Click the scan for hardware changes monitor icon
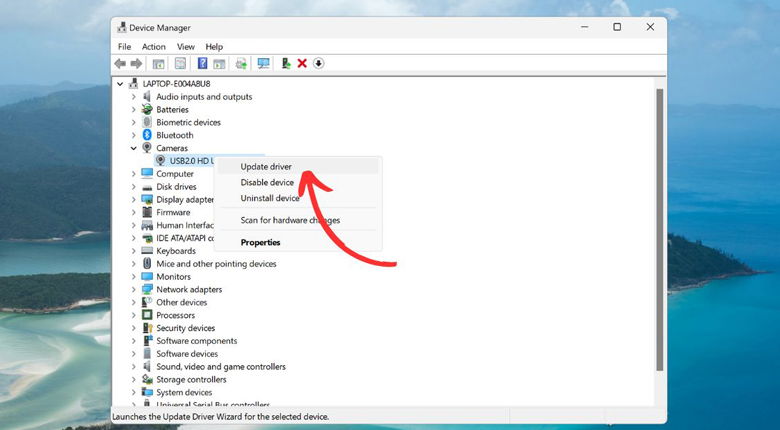780x430 pixels. 264,63
